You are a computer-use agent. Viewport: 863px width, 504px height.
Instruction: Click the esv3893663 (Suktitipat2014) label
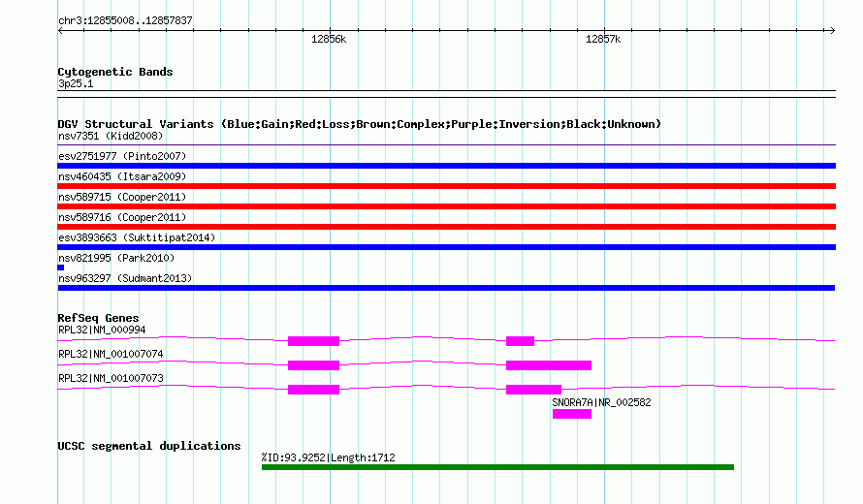coord(137,237)
